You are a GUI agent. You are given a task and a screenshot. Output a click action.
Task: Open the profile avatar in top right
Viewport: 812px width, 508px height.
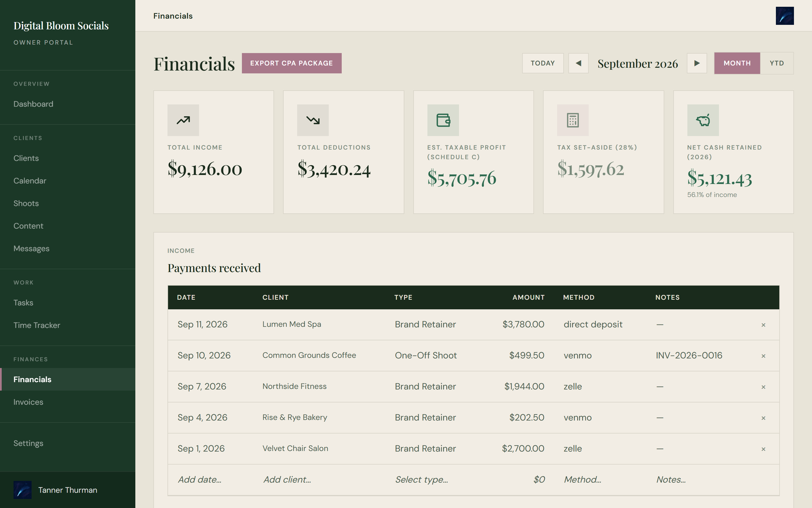(784, 16)
